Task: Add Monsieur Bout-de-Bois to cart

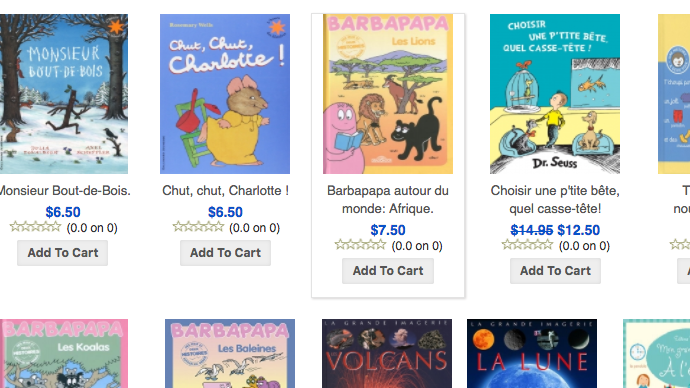Action: (x=62, y=253)
